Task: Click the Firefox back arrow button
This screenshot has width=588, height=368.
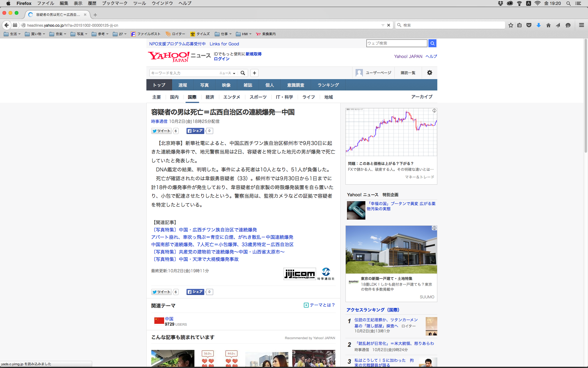Action: [6, 25]
